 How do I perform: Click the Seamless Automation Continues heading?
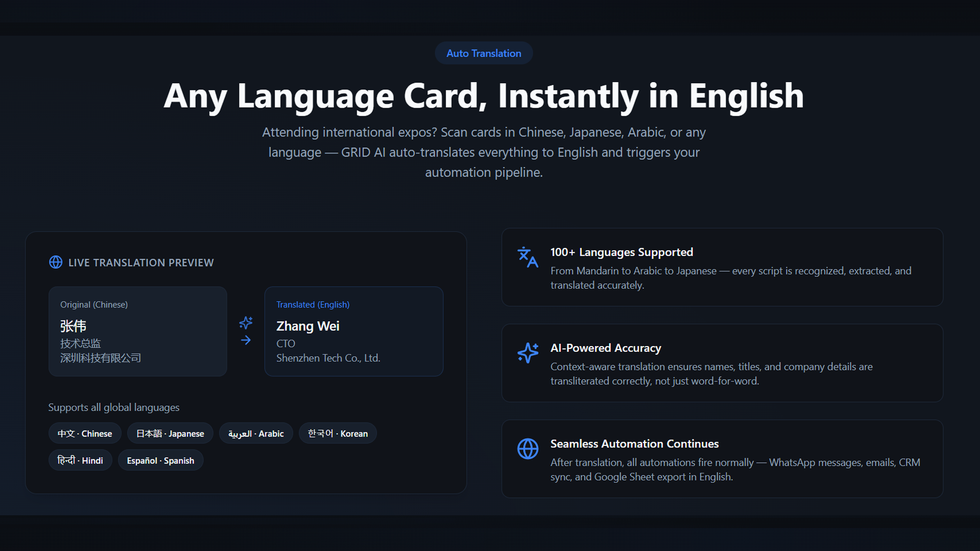[634, 444]
